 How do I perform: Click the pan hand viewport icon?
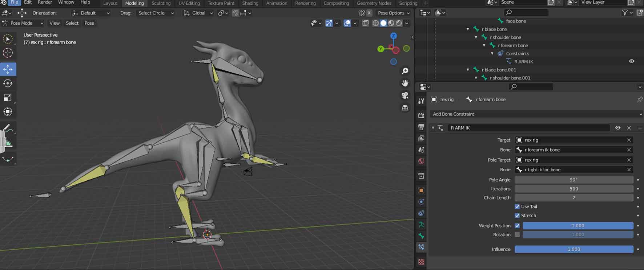[x=405, y=83]
